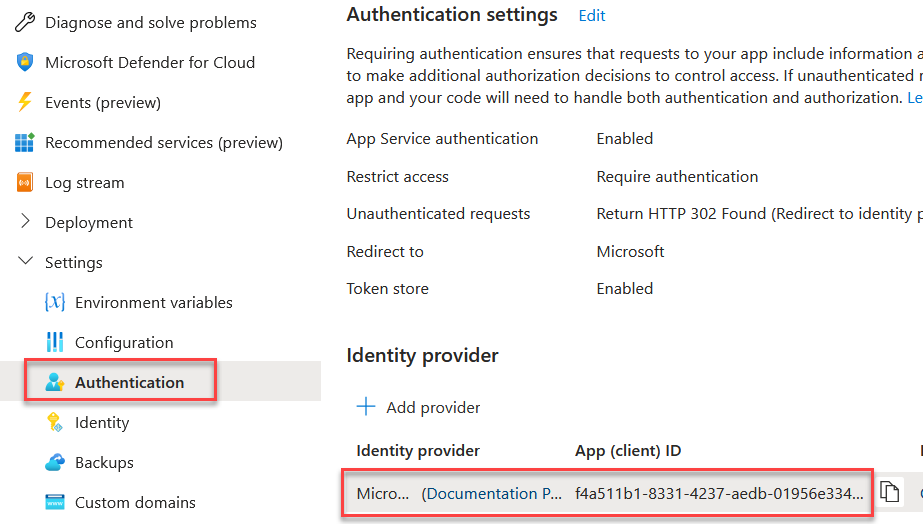Click the Recommended services grid icon
The image size is (923, 524).
[25, 142]
